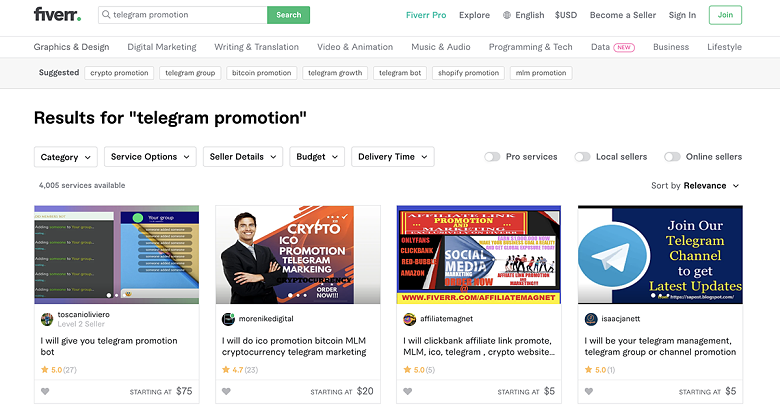Open the Data category
This screenshot has height=410, width=780.
point(600,47)
